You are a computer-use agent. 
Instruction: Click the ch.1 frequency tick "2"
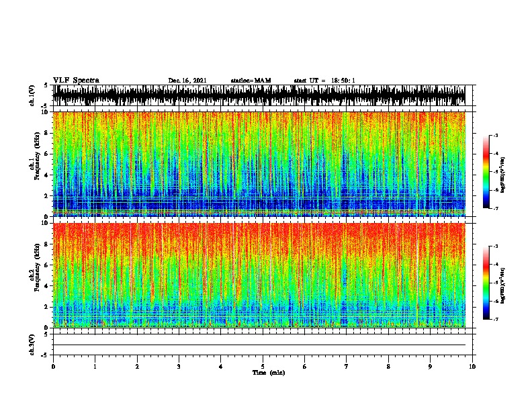(47, 195)
